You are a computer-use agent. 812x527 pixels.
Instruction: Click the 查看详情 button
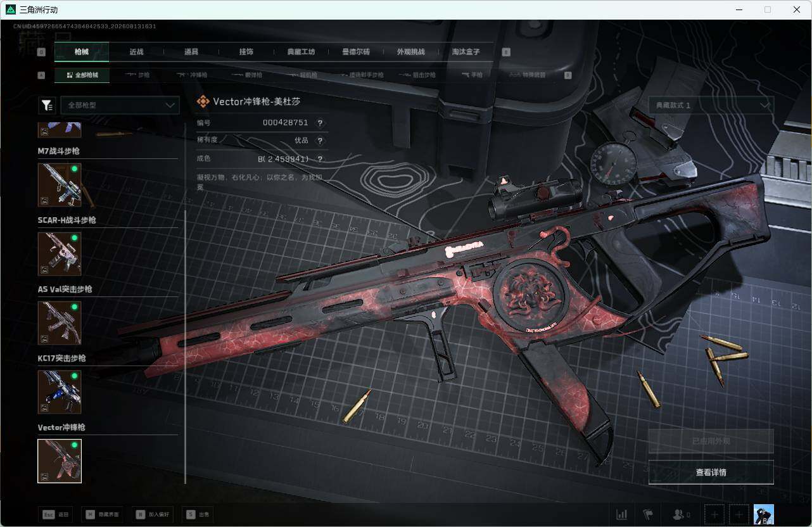coord(711,473)
